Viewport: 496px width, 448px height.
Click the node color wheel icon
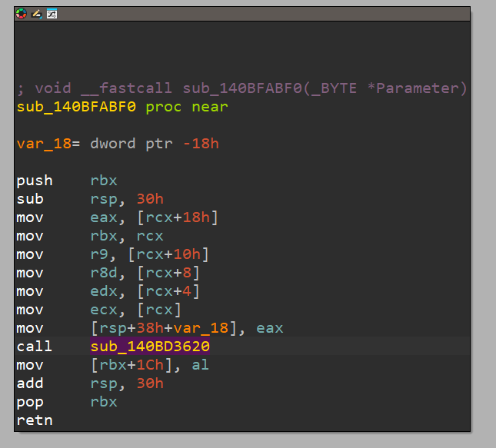pos(22,14)
